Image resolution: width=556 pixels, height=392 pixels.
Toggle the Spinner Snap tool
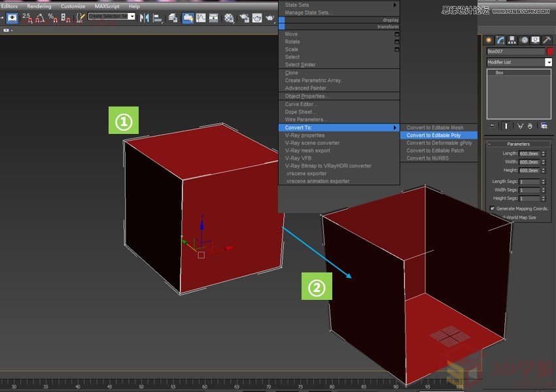point(65,18)
